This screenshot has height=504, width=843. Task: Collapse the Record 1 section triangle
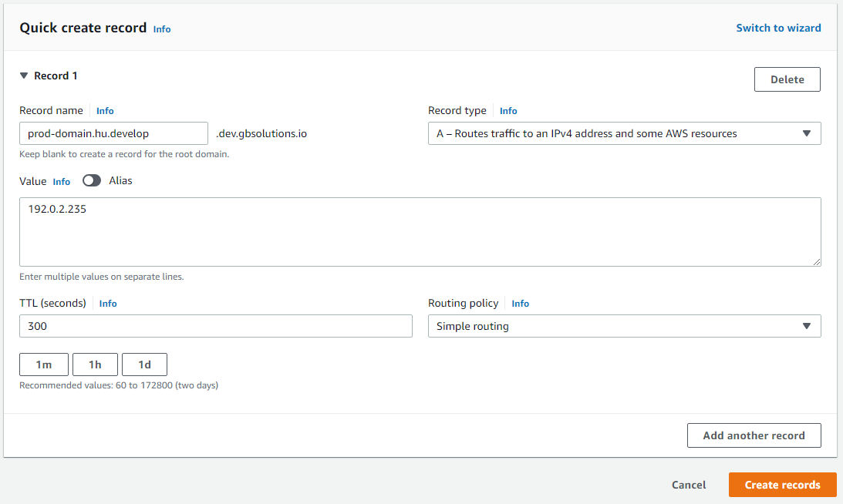pos(24,76)
